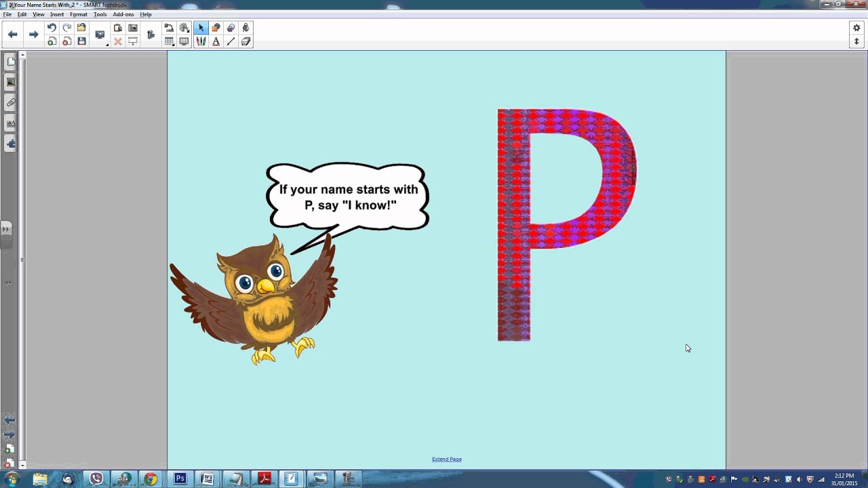The height and width of the screenshot is (488, 868).
Task: Open the view screens display icon
Action: (x=100, y=35)
